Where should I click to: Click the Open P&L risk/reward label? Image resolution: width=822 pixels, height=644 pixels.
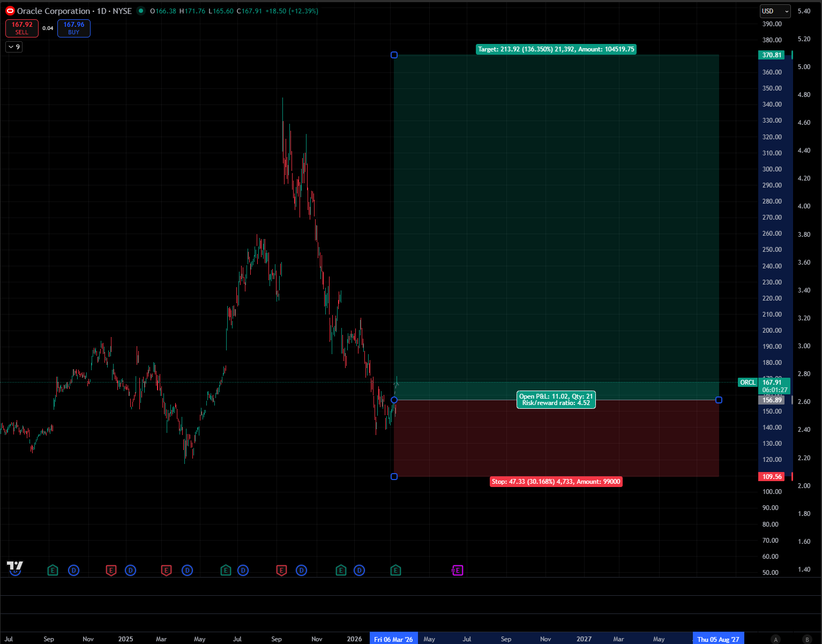click(x=556, y=400)
